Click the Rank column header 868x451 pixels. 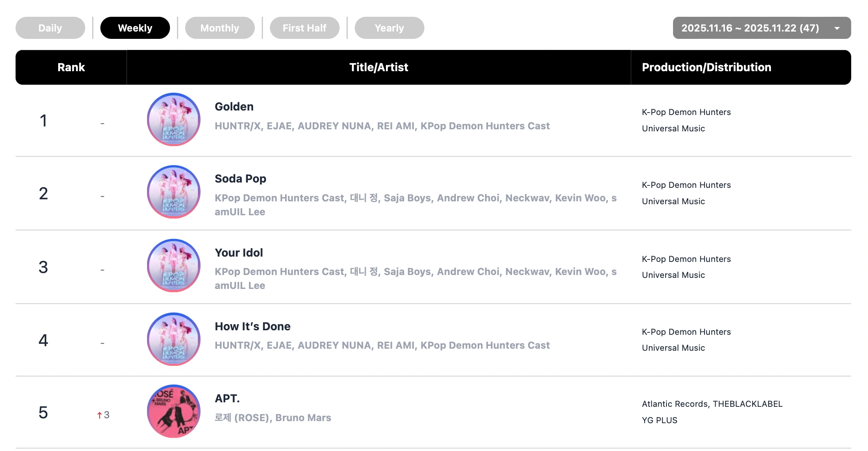click(71, 68)
